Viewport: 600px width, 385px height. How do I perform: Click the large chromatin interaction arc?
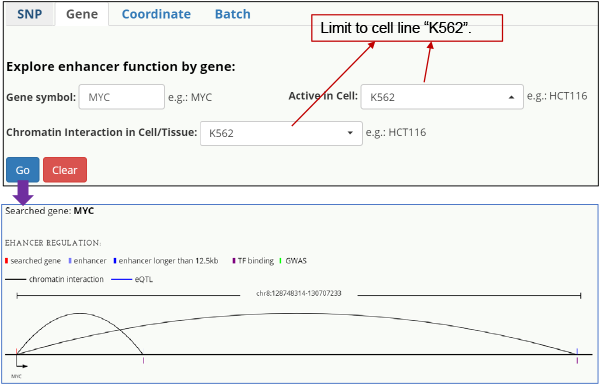(291, 314)
